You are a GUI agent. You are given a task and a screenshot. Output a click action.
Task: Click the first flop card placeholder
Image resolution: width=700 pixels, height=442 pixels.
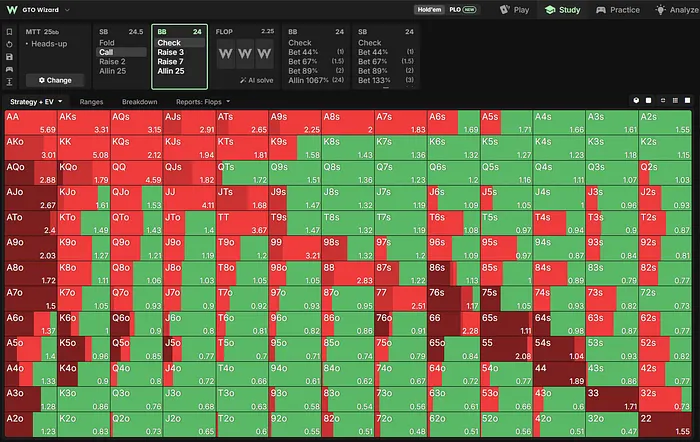coord(225,54)
